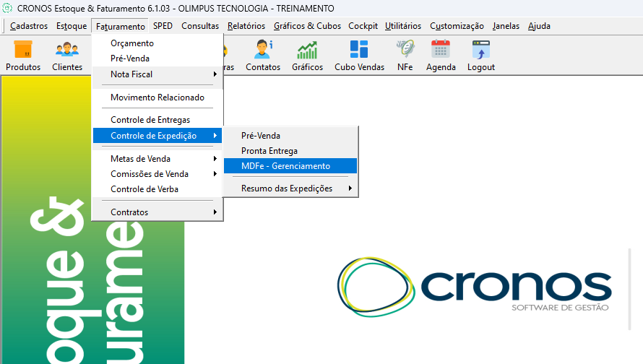
Task: Select Orçamento in Faturamento menu
Action: [157, 43]
